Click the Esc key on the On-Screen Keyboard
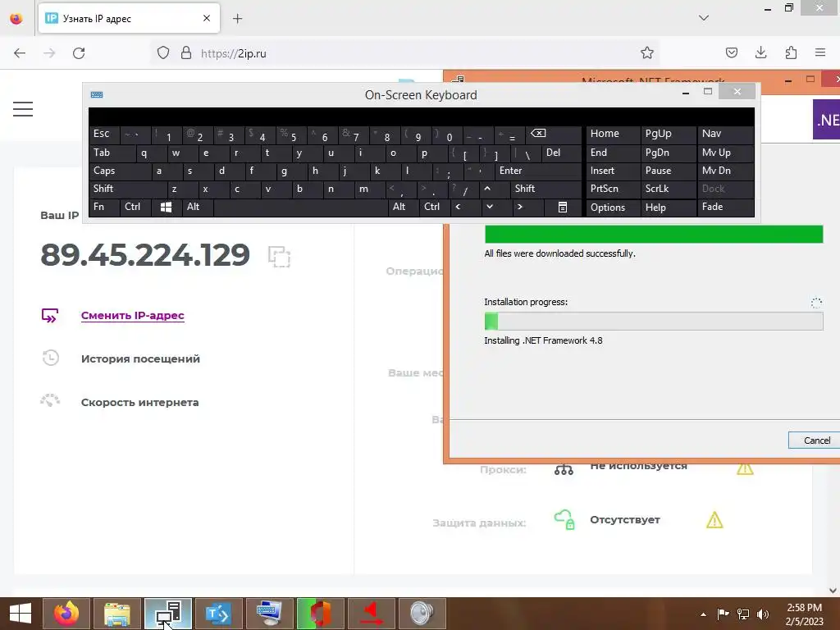Image resolution: width=840 pixels, height=630 pixels. [x=103, y=134]
